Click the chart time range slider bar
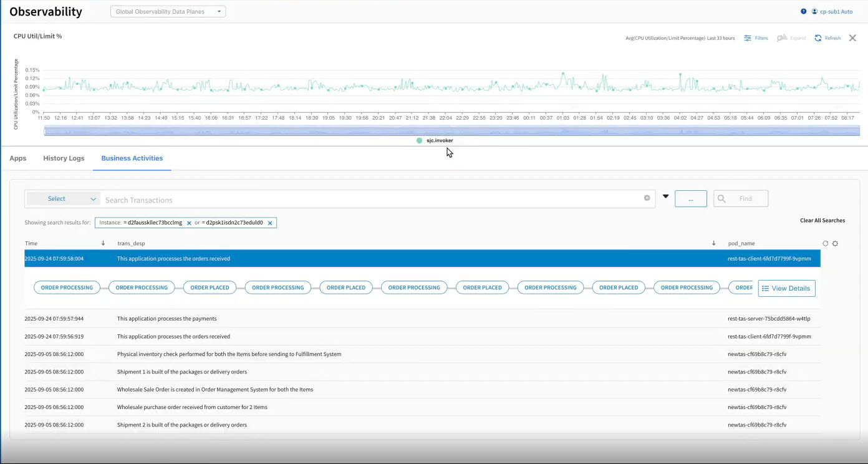Viewport: 868px width, 464px height. (451, 130)
